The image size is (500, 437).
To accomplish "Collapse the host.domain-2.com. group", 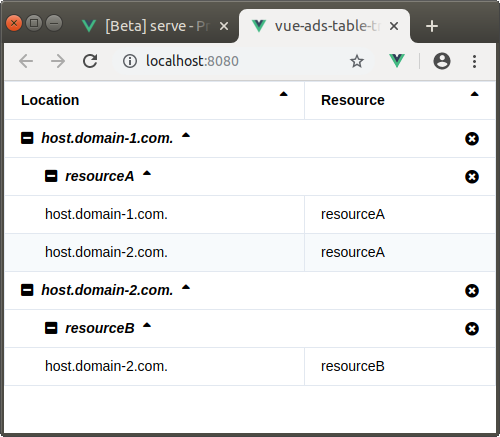I will click(x=27, y=290).
